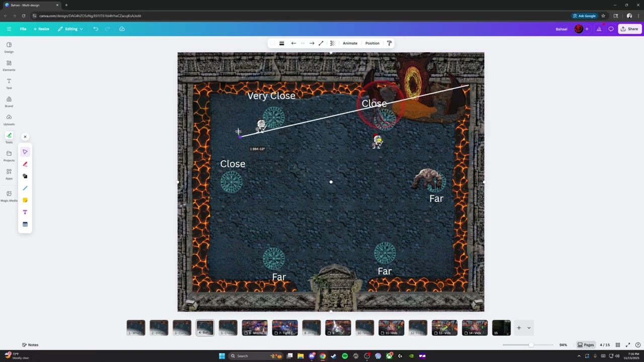This screenshot has height=362, width=644.
Task: Adjust the zoom slider handle
Action: point(531,345)
